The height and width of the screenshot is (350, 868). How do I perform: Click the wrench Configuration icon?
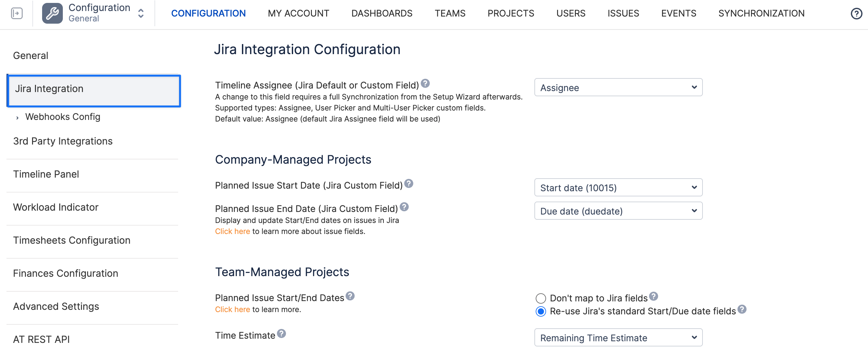[52, 14]
